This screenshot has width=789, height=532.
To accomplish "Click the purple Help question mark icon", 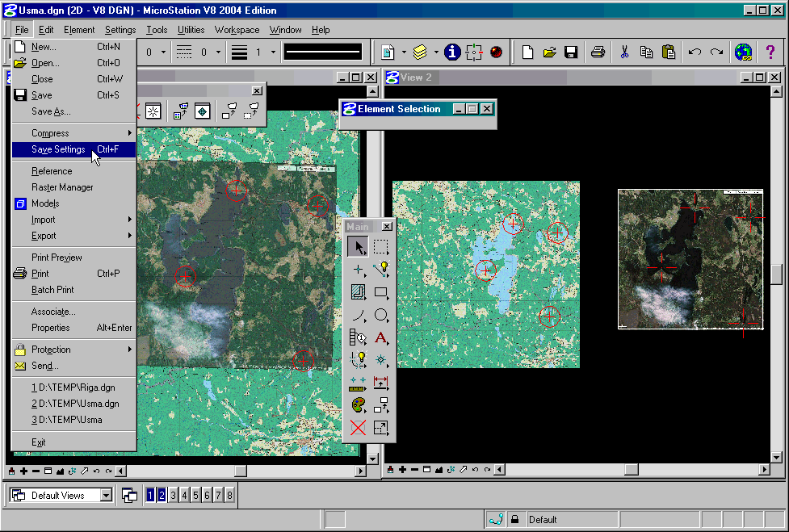I will [770, 52].
